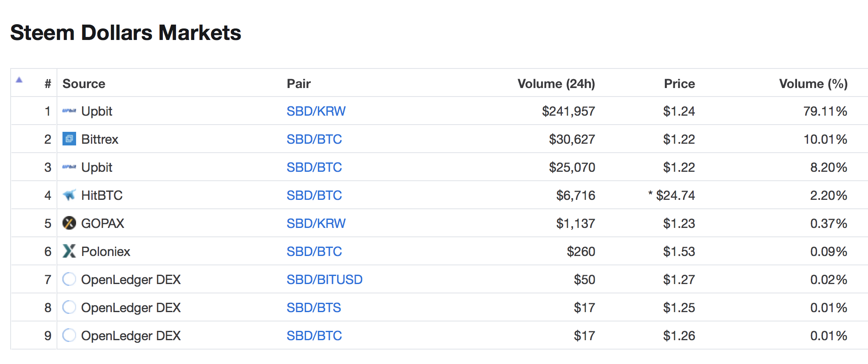Sort by Volume (%) column header

point(813,84)
